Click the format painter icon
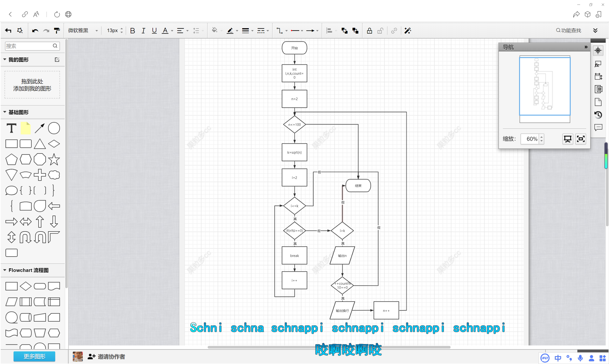 pyautogui.click(x=57, y=30)
